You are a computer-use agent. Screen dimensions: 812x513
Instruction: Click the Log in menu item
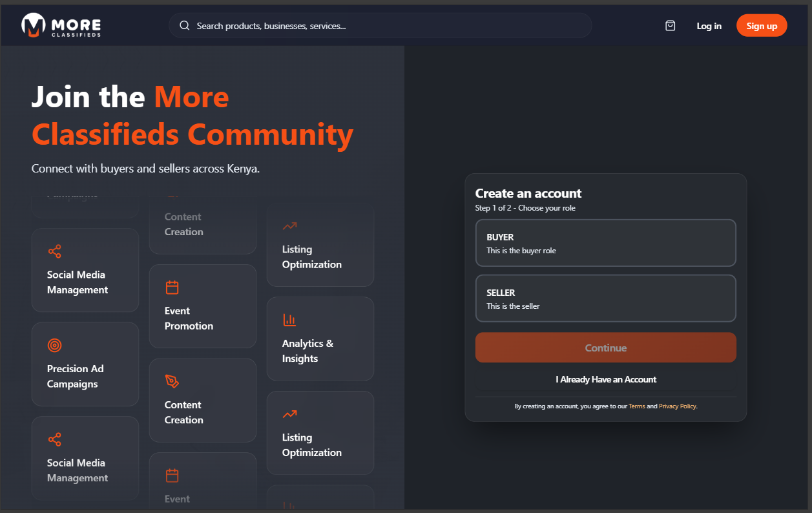(709, 25)
